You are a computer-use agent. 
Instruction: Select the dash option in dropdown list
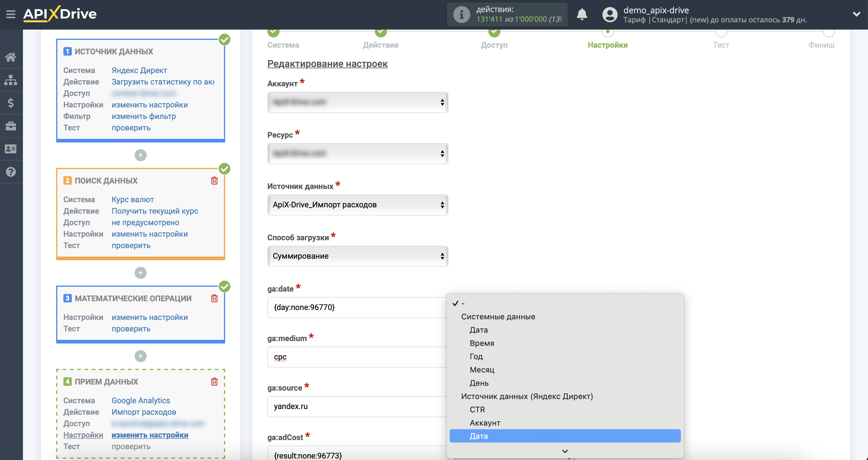coord(565,303)
